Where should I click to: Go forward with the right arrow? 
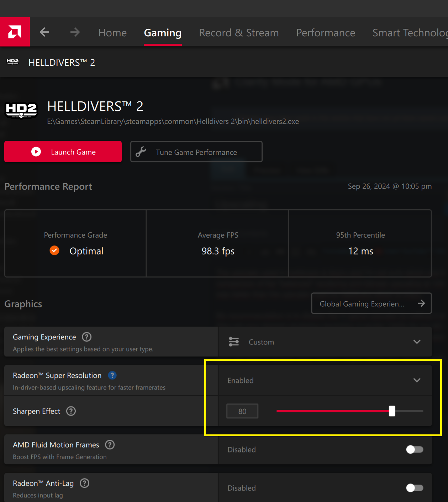75,32
